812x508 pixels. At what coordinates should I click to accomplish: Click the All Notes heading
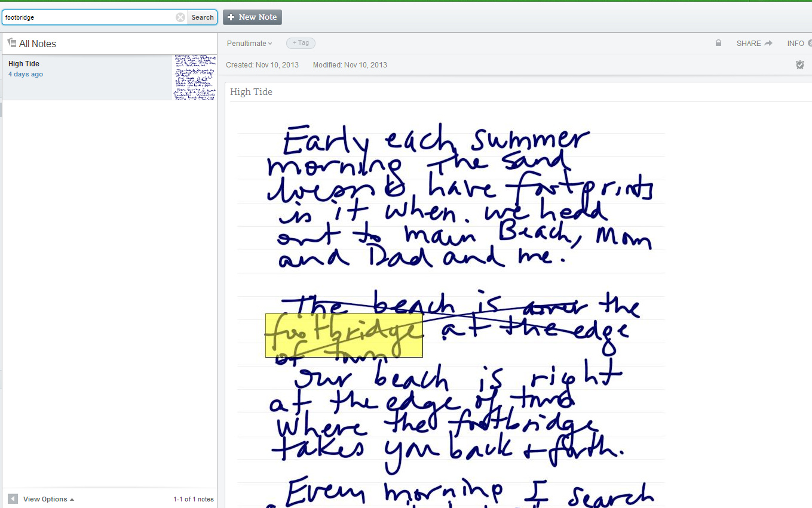coord(38,44)
